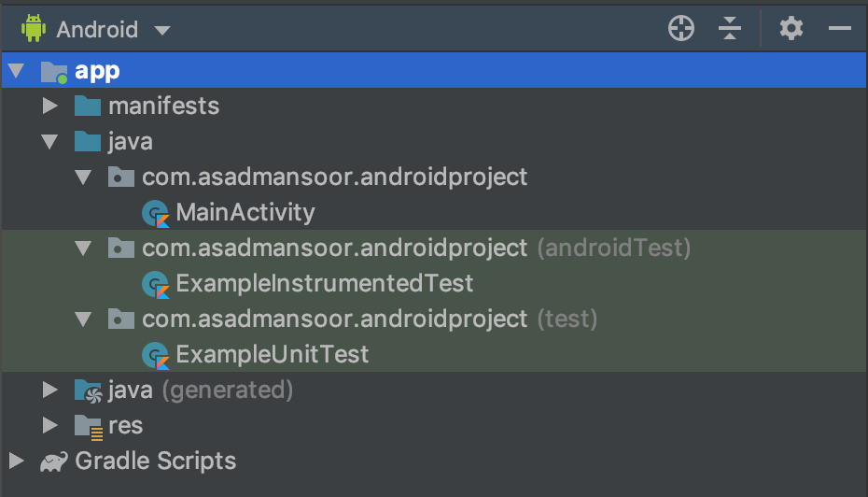Click the Collapse All icon
Viewport: 868px width, 497px height.
(x=729, y=29)
